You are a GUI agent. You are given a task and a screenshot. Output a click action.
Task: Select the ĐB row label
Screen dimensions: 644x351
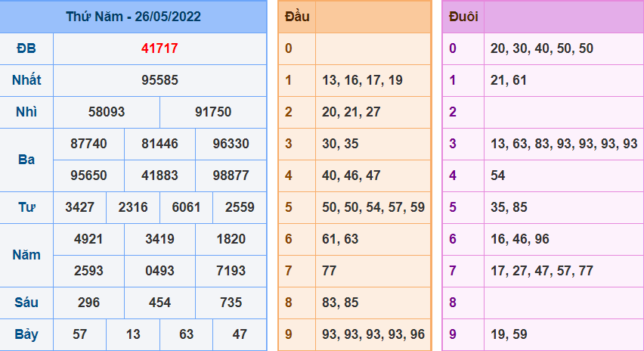pos(26,48)
